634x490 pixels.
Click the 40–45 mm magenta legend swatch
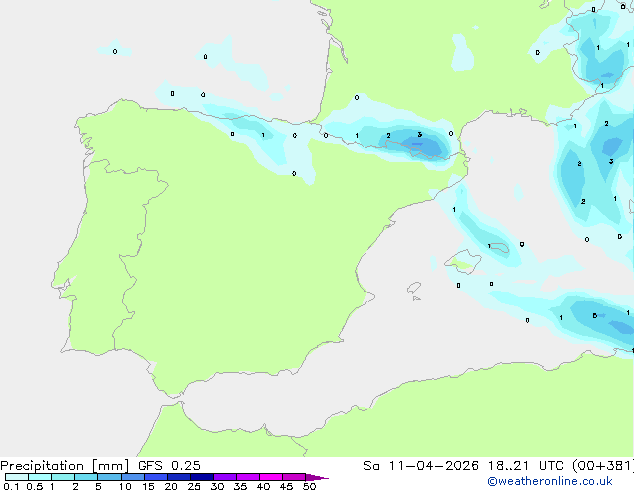pos(271,477)
